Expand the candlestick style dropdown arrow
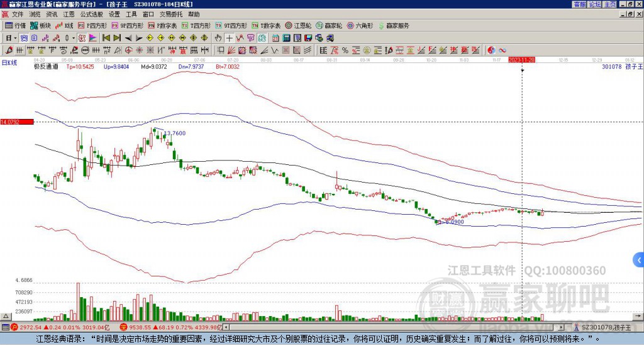Viewport: 644px width, 345px height. coord(74,38)
